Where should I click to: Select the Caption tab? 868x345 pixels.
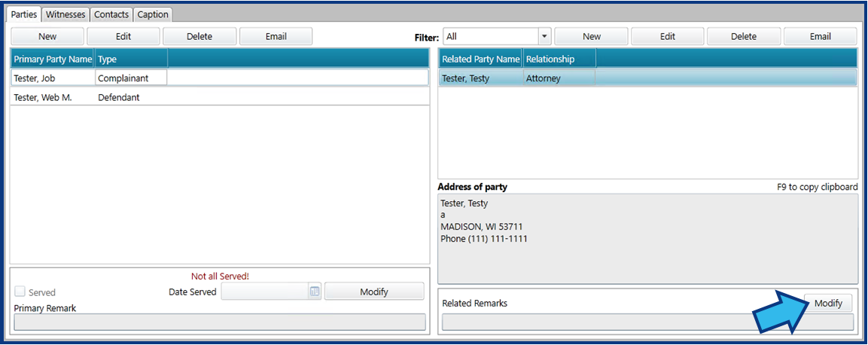point(153,14)
